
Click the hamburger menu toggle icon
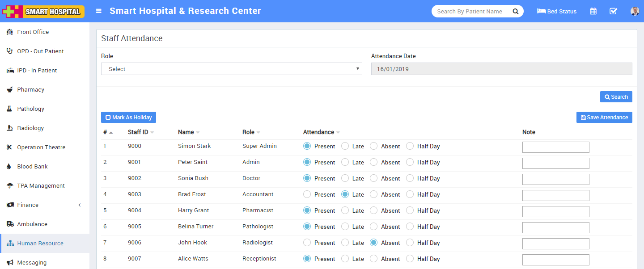(x=99, y=11)
